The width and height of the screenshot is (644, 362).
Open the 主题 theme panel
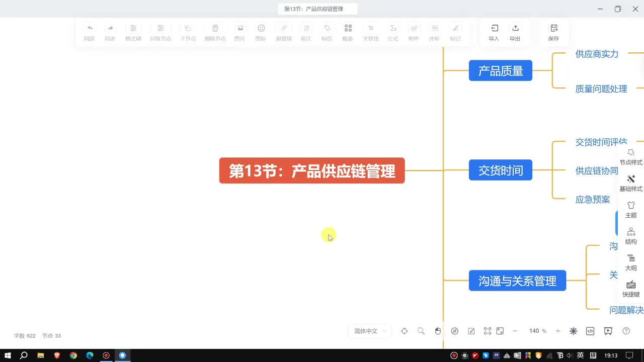tap(631, 209)
